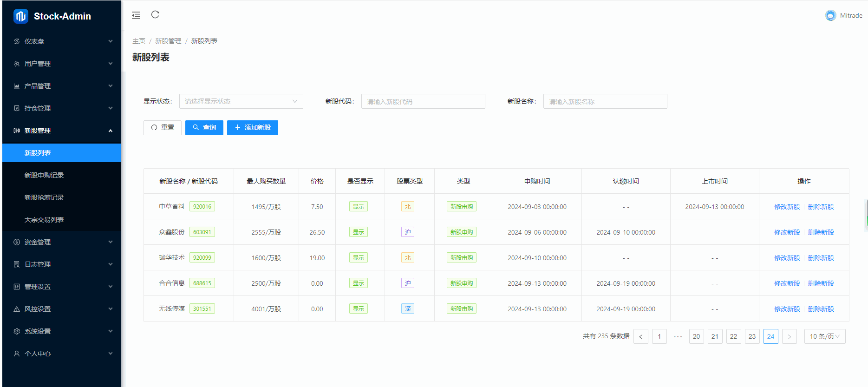Open 大宗交易列表 submenu item
The width and height of the screenshot is (868, 387).
(44, 220)
